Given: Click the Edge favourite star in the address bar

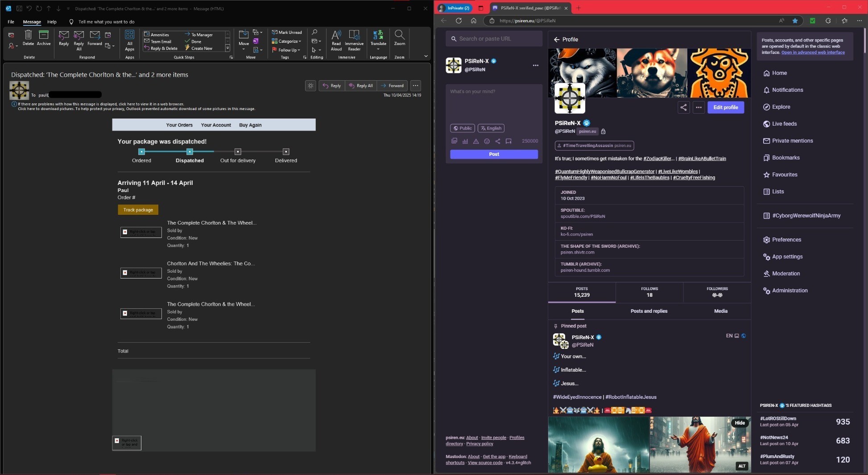Looking at the screenshot, I should coord(795,20).
